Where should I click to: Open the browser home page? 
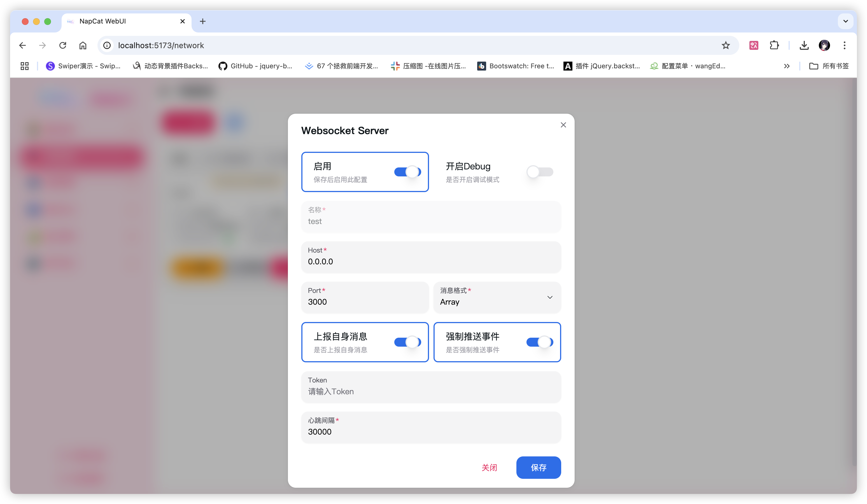point(83,45)
